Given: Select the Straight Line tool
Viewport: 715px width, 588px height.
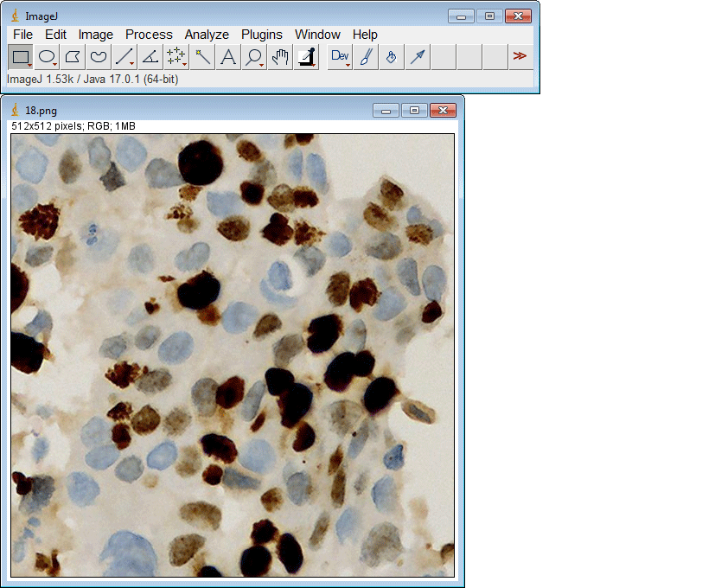Looking at the screenshot, I should pos(124,56).
